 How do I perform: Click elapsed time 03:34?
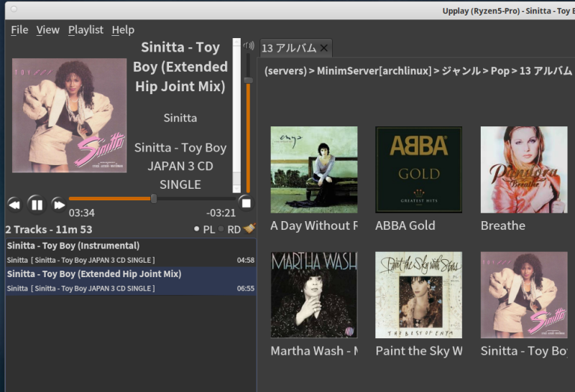coord(82,213)
